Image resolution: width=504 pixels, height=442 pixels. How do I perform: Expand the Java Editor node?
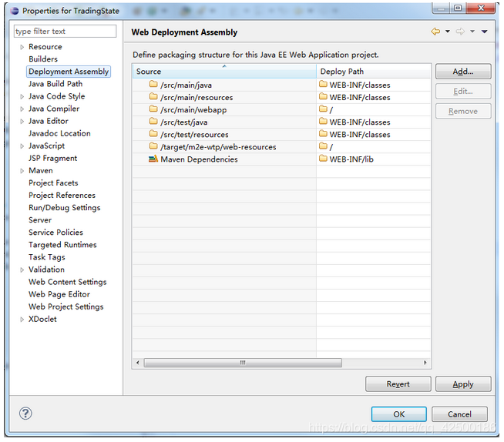click(x=22, y=122)
